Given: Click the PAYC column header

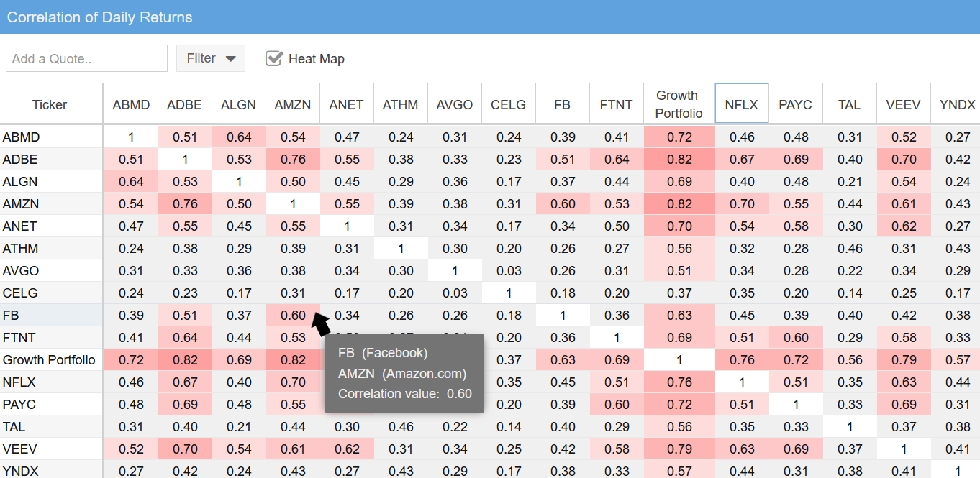Looking at the screenshot, I should (795, 103).
